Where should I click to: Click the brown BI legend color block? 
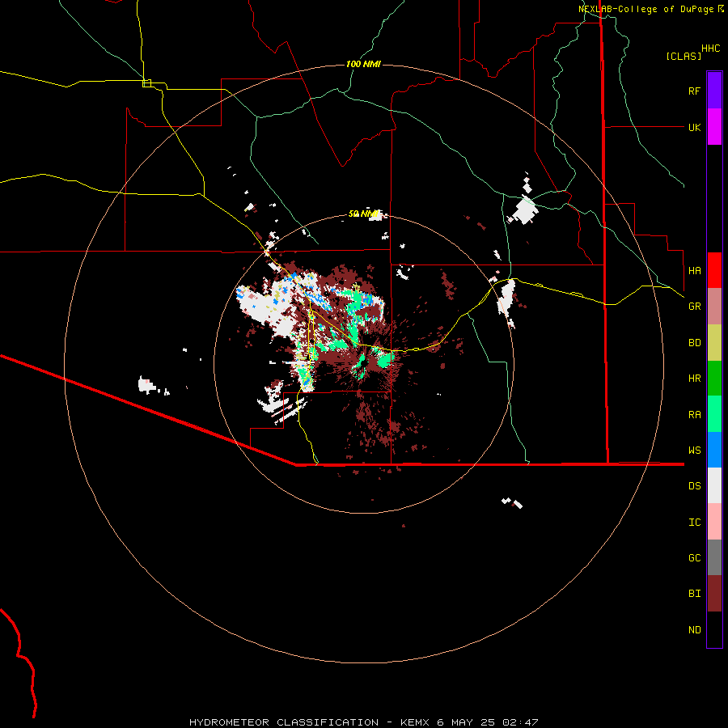(x=714, y=594)
